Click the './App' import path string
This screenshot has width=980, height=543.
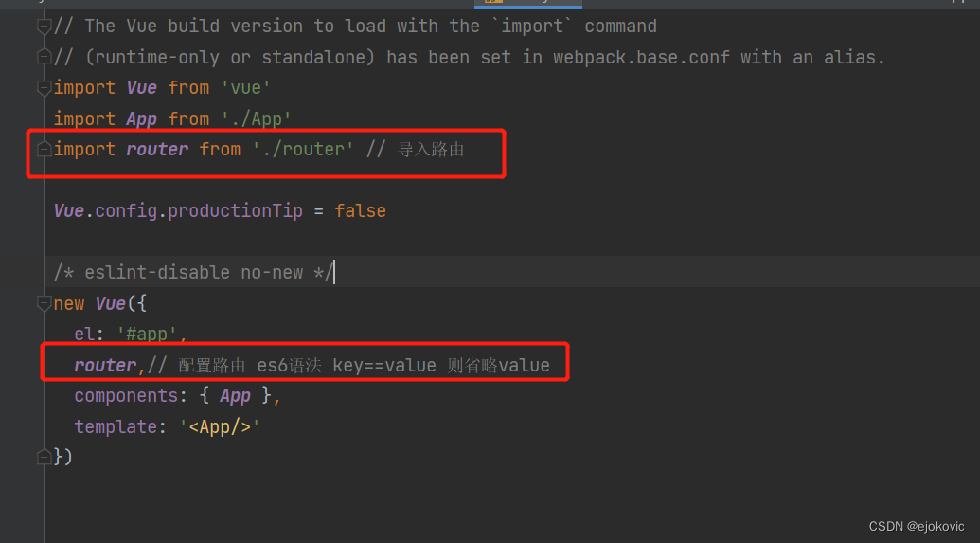(256, 118)
